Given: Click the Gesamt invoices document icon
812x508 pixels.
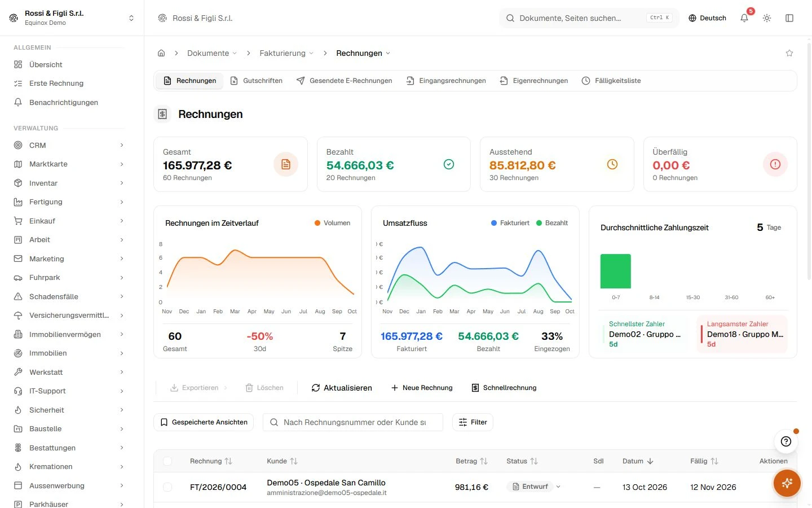Looking at the screenshot, I should (286, 164).
